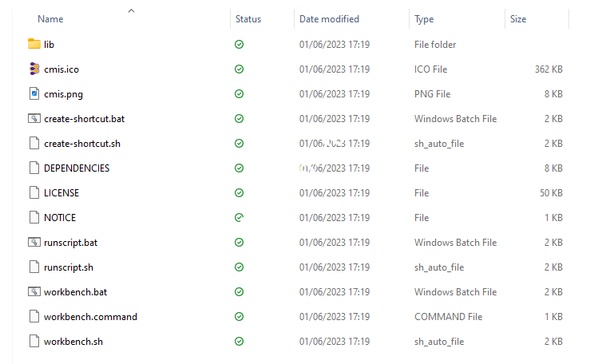The width and height of the screenshot is (590, 364).
Task: Click the LICENSE file's blank document icon
Action: [x=34, y=192]
